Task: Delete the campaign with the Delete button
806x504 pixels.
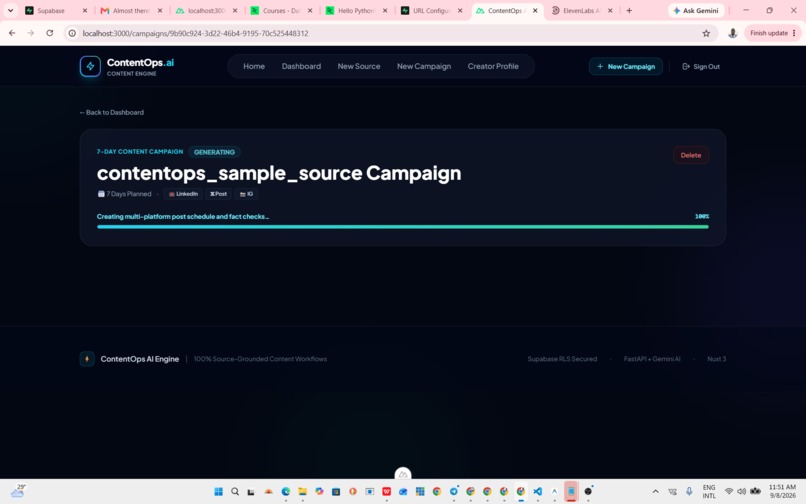Action: tap(691, 155)
